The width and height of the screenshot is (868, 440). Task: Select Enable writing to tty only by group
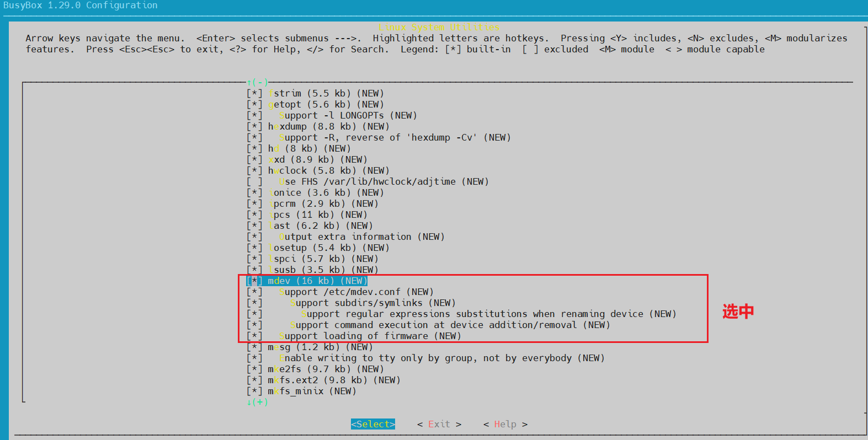point(442,358)
